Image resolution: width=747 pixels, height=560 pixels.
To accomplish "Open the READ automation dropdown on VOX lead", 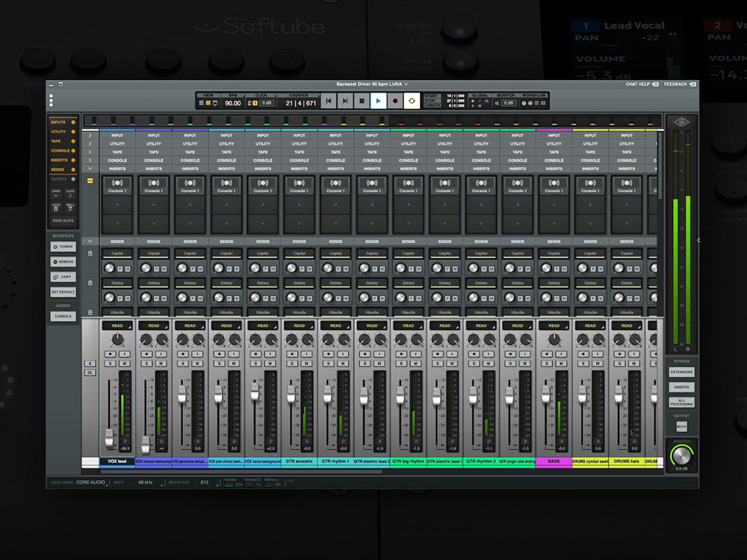I will tap(117, 326).
